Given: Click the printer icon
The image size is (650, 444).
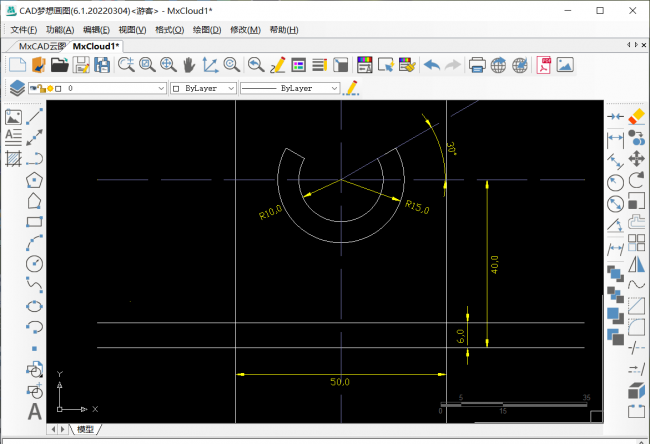Looking at the screenshot, I should 477,65.
